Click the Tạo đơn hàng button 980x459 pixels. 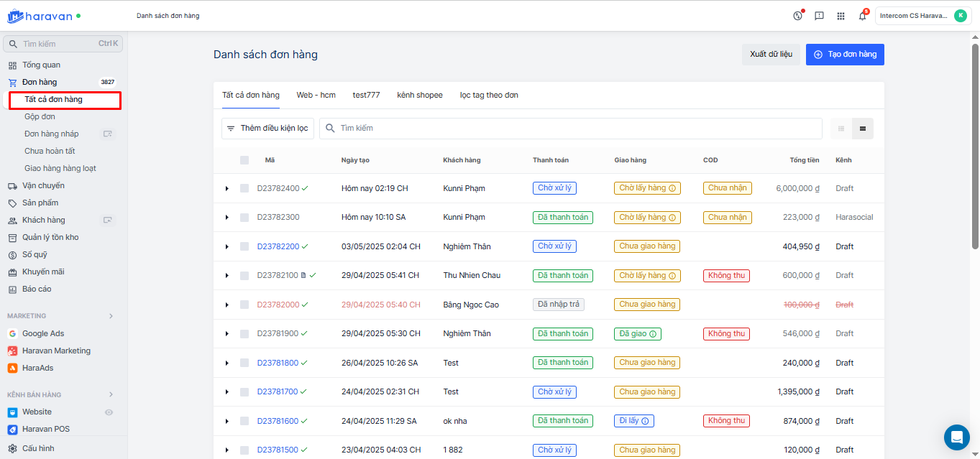click(x=845, y=55)
